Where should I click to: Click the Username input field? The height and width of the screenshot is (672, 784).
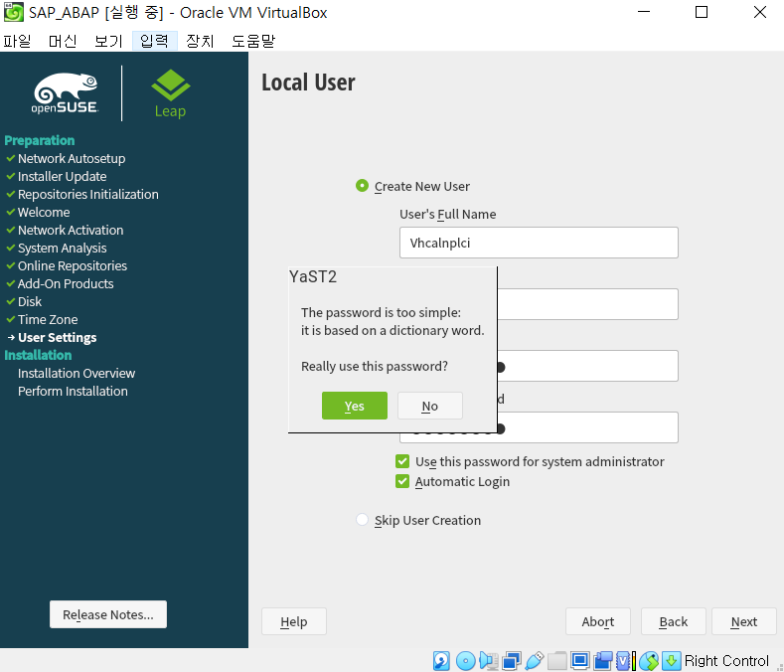[588, 304]
